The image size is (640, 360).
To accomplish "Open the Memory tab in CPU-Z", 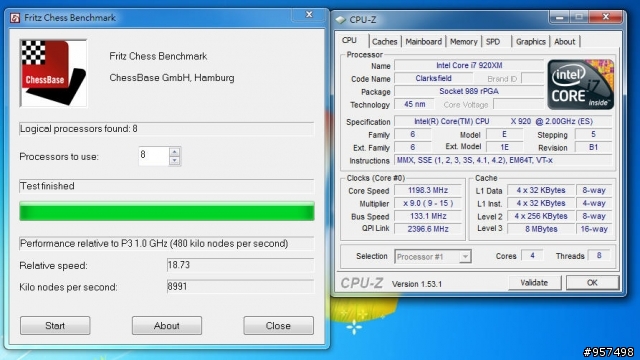I will pos(463,42).
